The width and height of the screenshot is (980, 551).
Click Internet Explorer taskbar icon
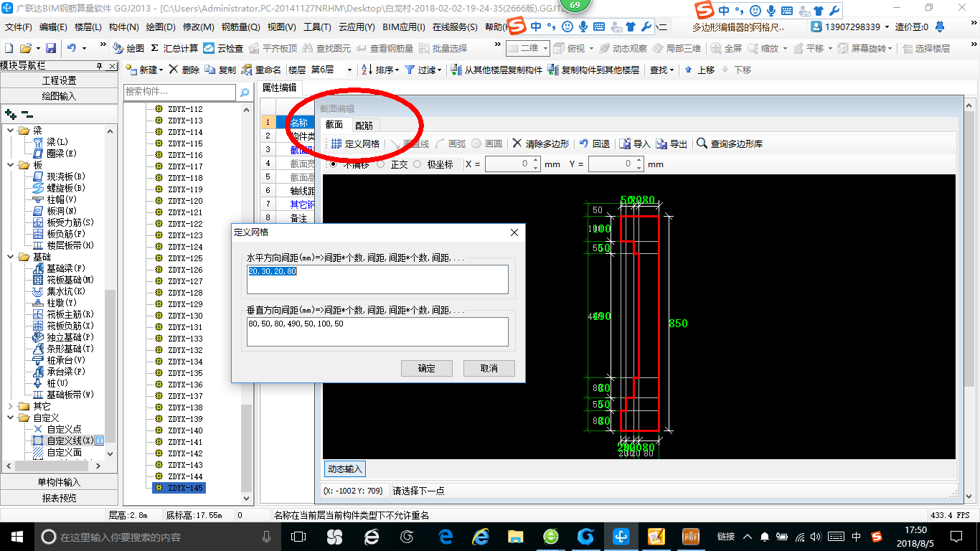(x=480, y=536)
